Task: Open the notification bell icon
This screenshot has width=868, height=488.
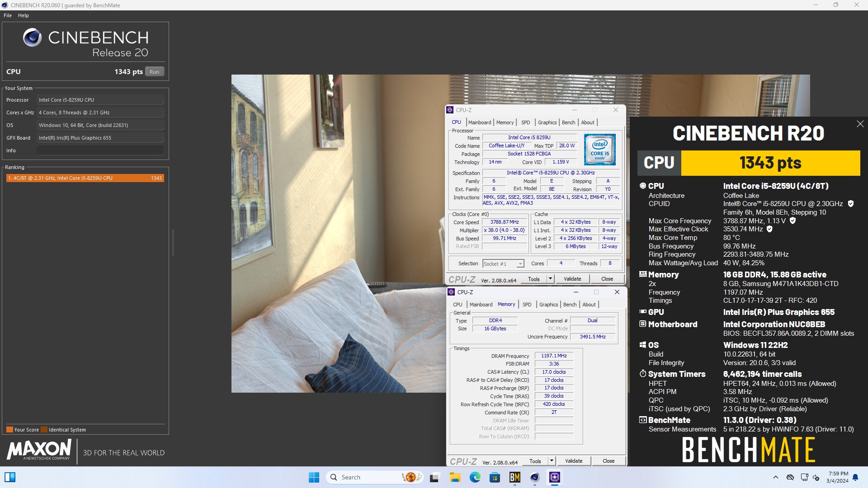Action: pos(855,477)
